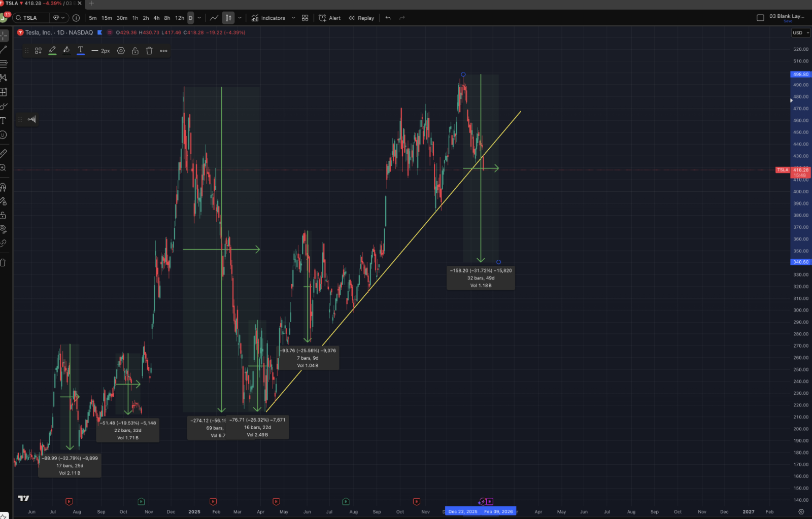Start bar Replay mode
Image resolution: width=812 pixels, height=519 pixels.
pos(361,18)
